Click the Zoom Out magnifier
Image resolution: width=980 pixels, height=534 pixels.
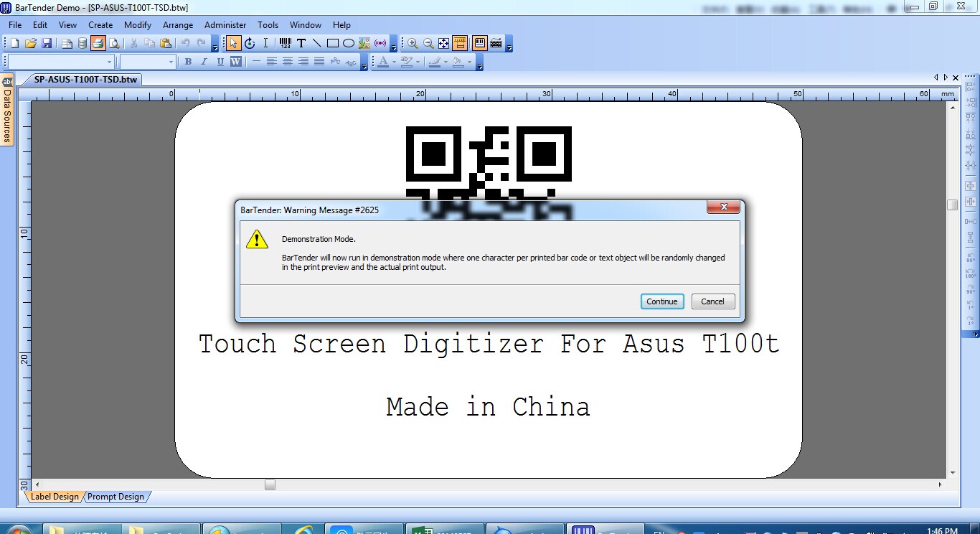point(428,44)
